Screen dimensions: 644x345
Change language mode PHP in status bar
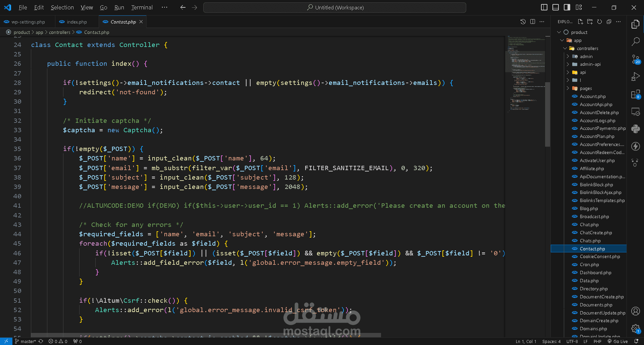click(x=597, y=341)
